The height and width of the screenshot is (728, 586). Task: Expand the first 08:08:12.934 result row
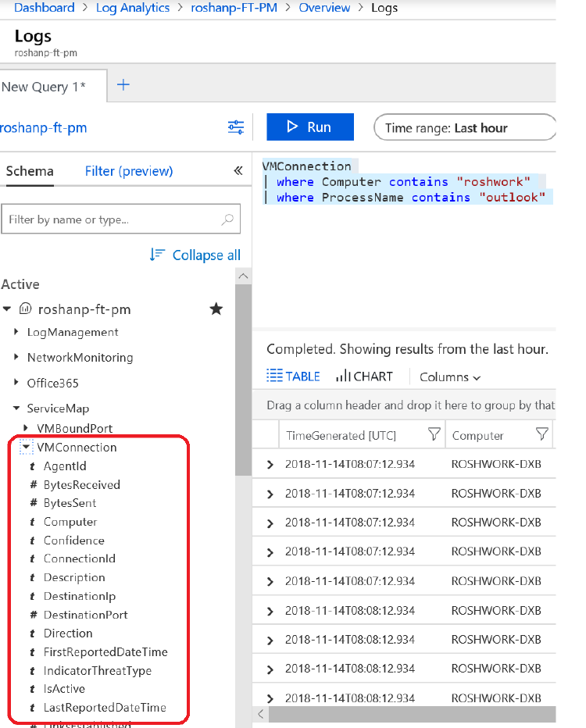coord(270,611)
